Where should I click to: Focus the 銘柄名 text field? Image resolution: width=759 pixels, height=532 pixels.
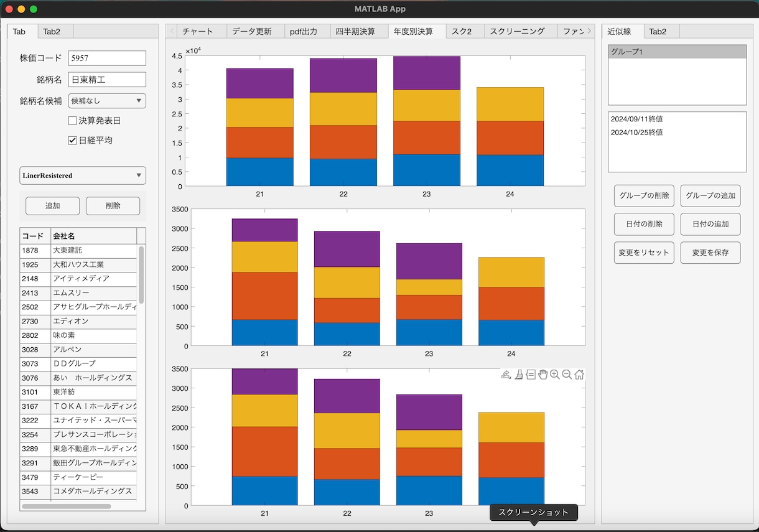107,80
